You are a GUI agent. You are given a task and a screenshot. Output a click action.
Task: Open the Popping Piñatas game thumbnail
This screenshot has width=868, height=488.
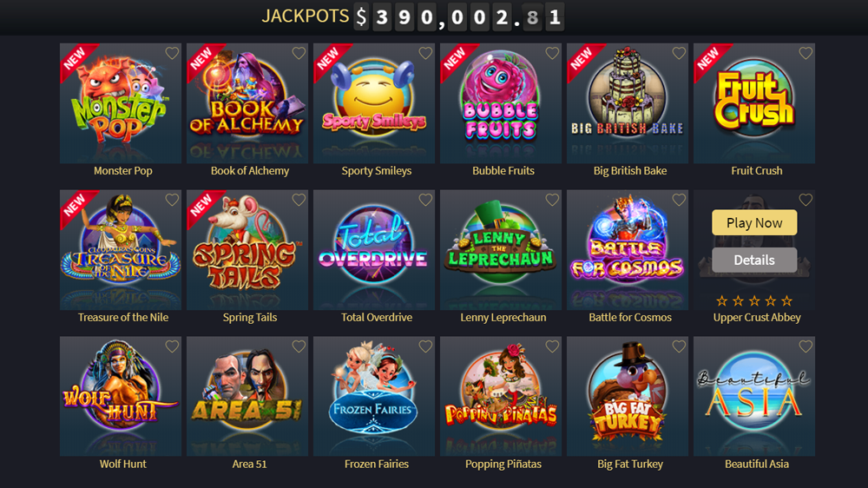pyautogui.click(x=501, y=396)
